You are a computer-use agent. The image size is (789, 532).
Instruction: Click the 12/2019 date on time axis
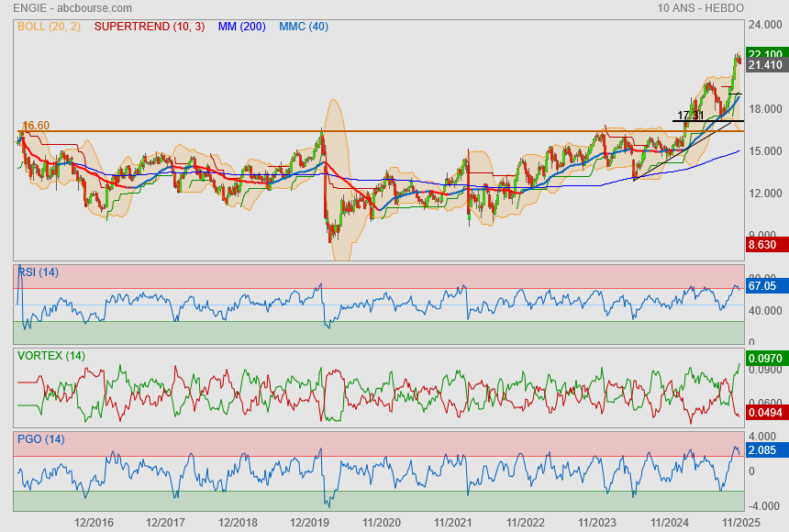pyautogui.click(x=309, y=522)
